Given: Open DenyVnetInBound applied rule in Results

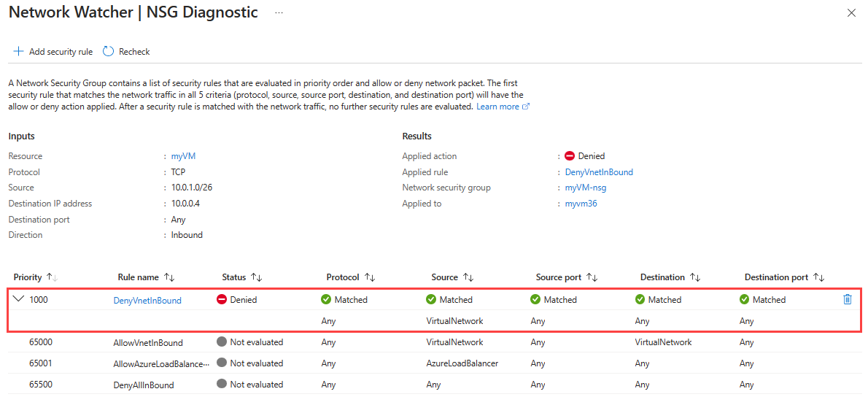Looking at the screenshot, I should (x=599, y=172).
